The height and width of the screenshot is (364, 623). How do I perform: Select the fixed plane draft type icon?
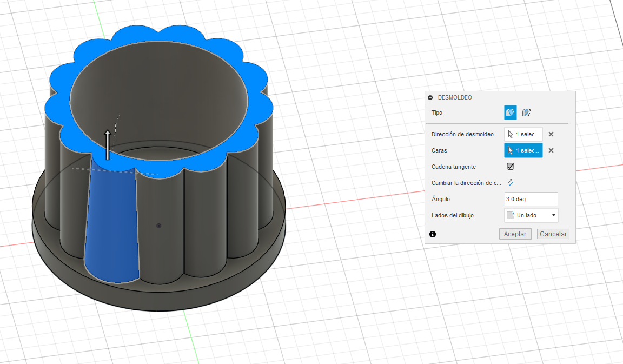(511, 112)
